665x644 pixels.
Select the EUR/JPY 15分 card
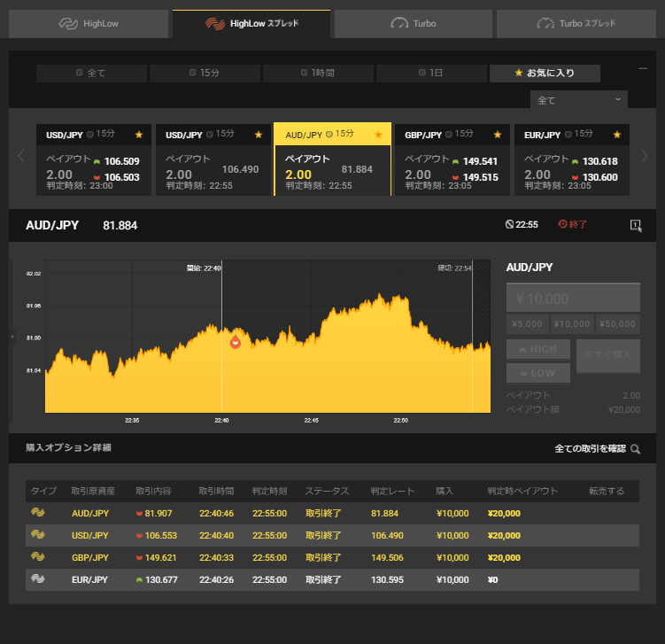click(x=572, y=160)
